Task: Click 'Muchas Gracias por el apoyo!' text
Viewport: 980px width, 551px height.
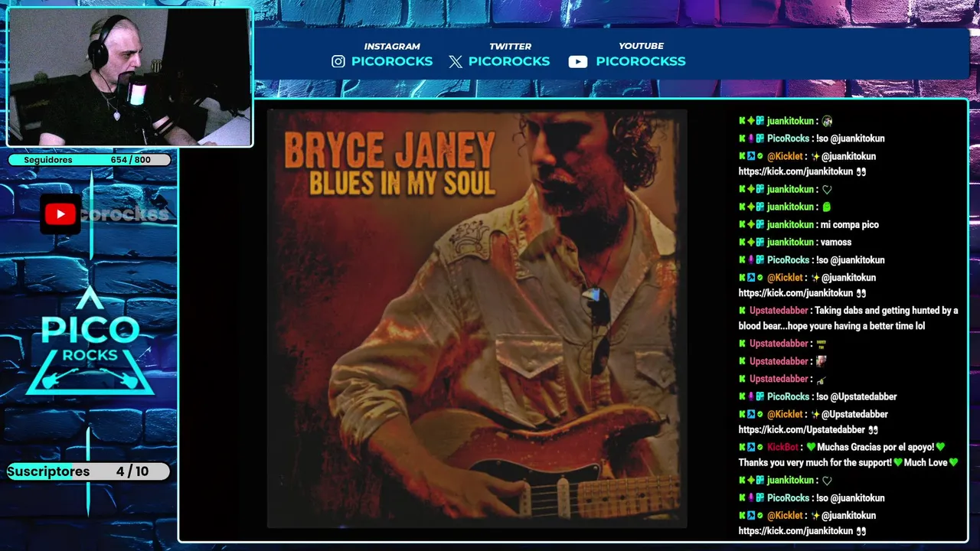Action: pyautogui.click(x=875, y=447)
